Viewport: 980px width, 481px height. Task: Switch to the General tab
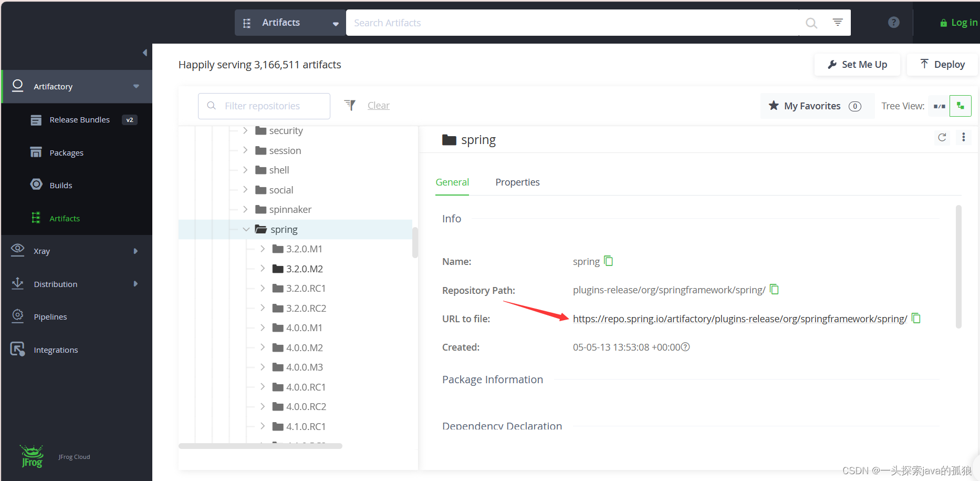tap(452, 182)
